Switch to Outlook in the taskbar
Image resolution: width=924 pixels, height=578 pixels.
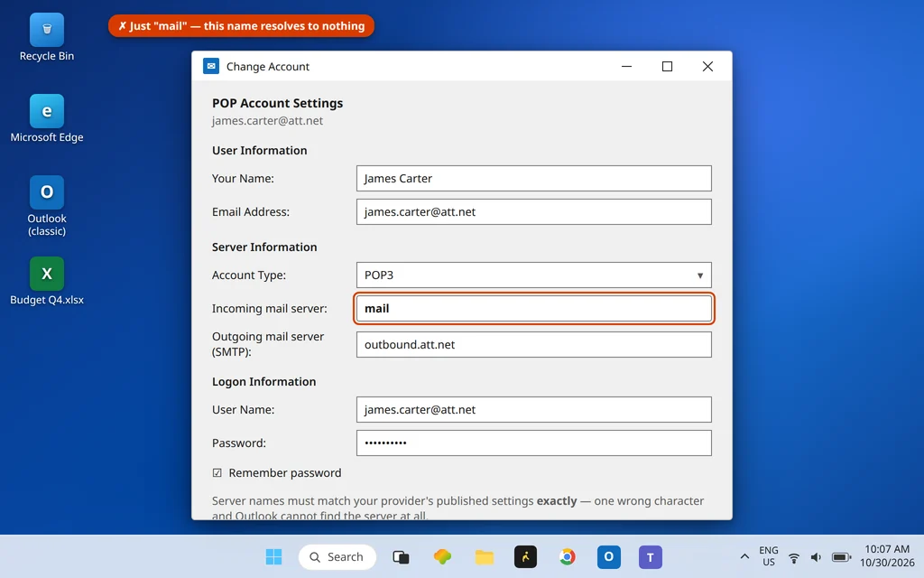pyautogui.click(x=609, y=556)
